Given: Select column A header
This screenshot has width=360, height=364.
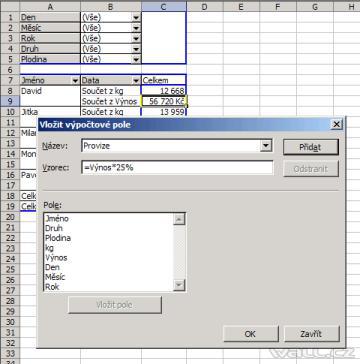Looking at the screenshot, I should [x=50, y=6].
